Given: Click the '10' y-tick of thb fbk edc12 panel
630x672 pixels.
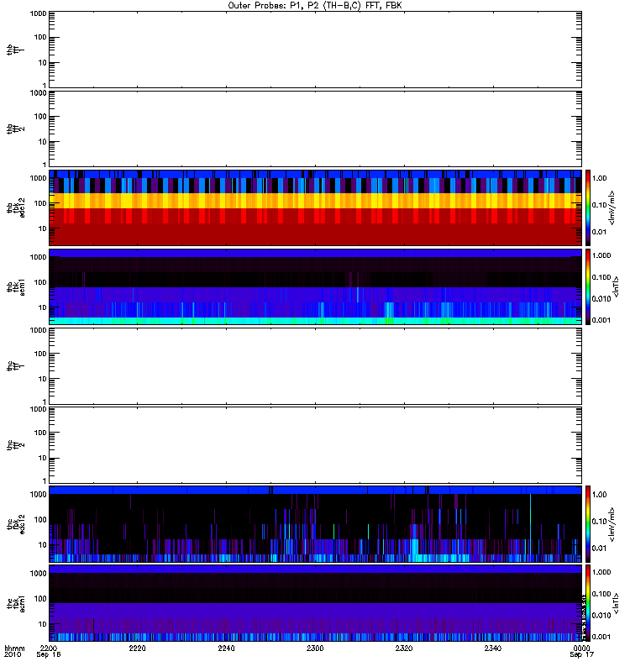Looking at the screenshot, I should click(x=43, y=228).
